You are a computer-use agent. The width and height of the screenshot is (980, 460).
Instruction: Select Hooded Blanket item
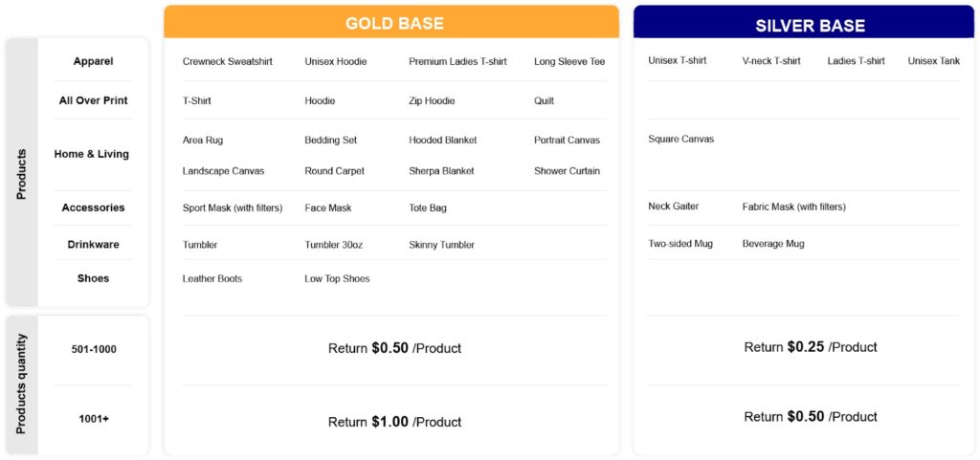442,140
